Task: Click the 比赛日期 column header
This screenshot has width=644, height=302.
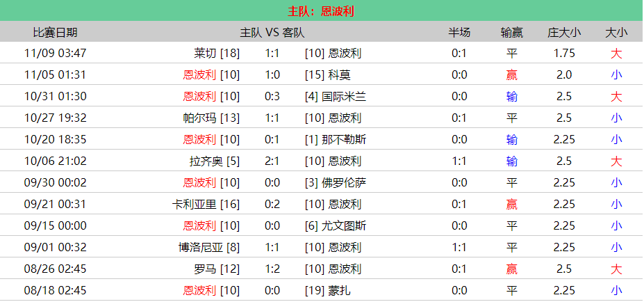Action: 55,32
